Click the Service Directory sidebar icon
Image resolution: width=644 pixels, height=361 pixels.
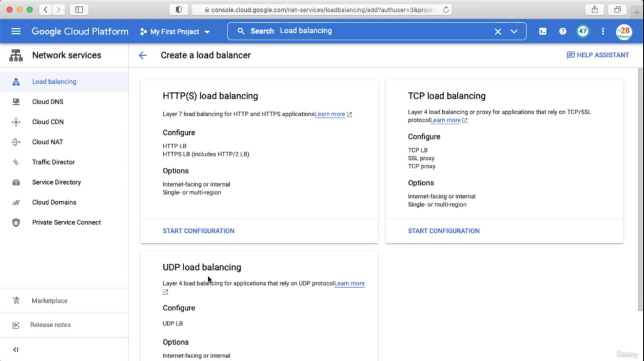(x=16, y=182)
